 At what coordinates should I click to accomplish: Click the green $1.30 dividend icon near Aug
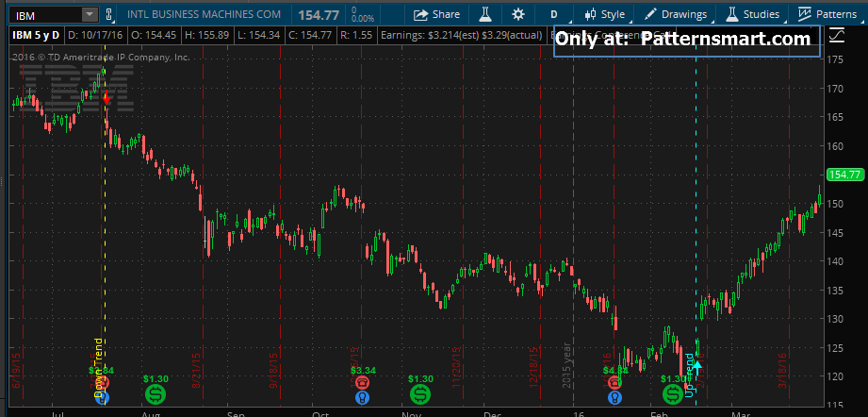156,394
